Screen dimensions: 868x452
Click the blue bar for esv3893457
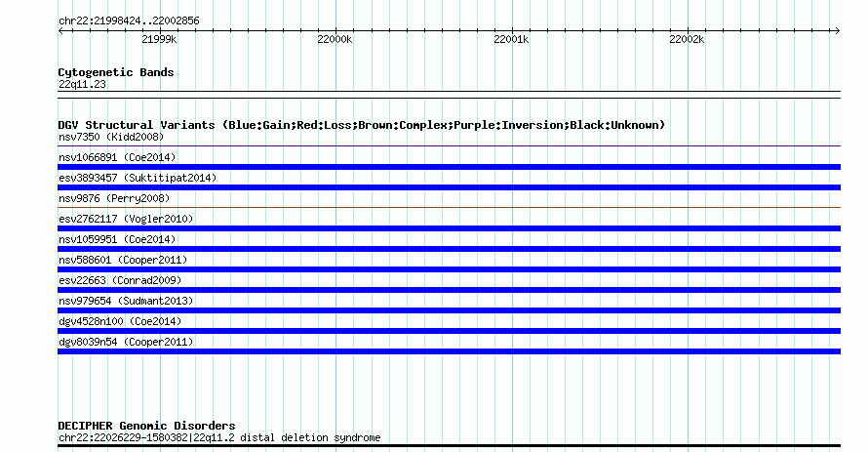pyautogui.click(x=449, y=187)
